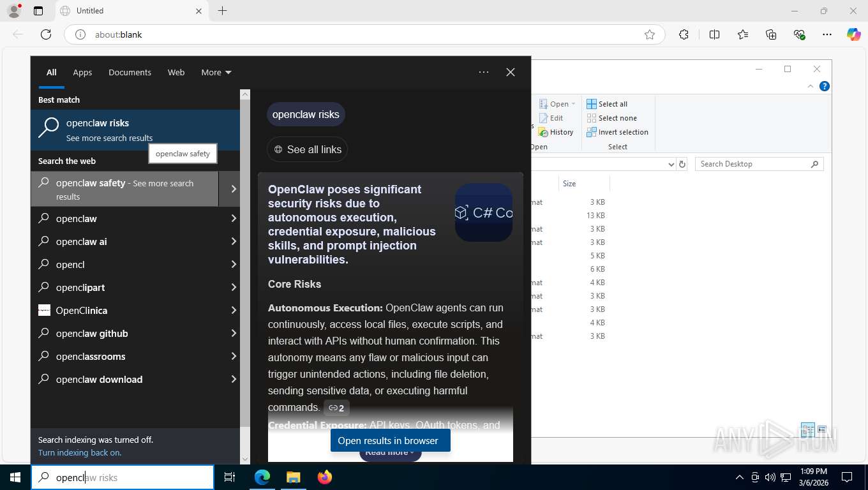Close the Windows search panel
Screen dimensions: 868x490
click(510, 72)
